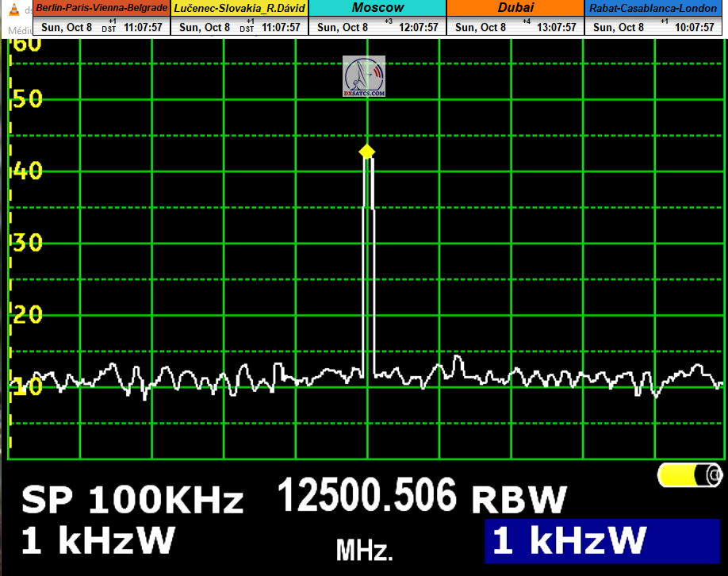Screen dimensions: 728x576
Task: Click the MHz. unit label
Action: click(364, 549)
